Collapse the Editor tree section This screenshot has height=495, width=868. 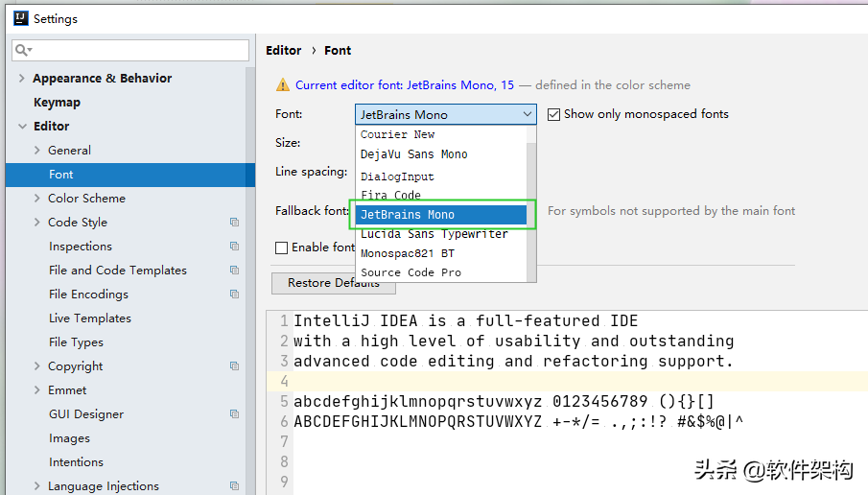click(22, 127)
